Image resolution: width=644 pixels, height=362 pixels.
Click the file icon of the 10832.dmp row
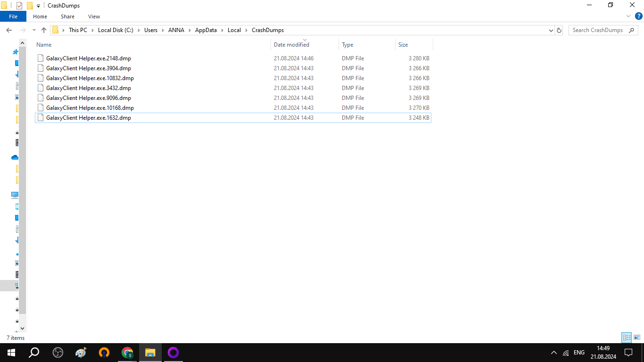(x=41, y=78)
